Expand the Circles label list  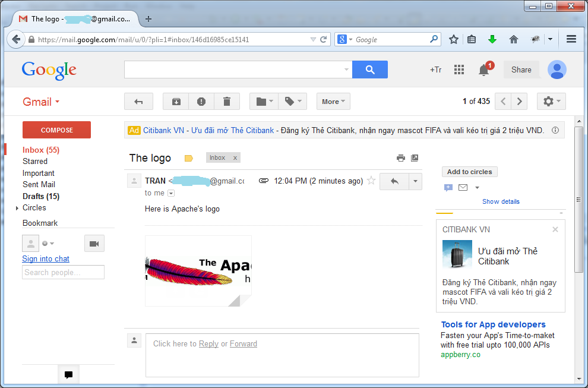(17, 208)
